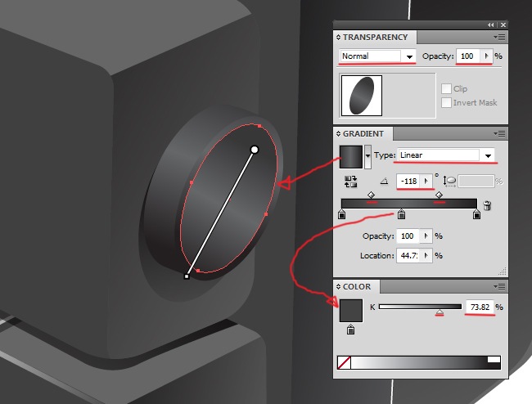Close the floating panel group
This screenshot has height=404, width=532.
tap(503, 25)
